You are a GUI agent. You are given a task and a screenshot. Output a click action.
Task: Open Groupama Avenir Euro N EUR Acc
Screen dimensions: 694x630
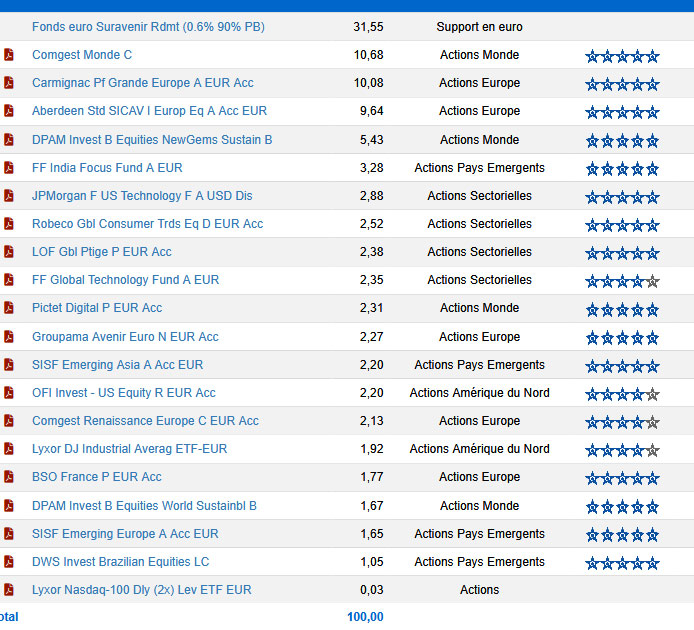pyautogui.click(x=125, y=336)
